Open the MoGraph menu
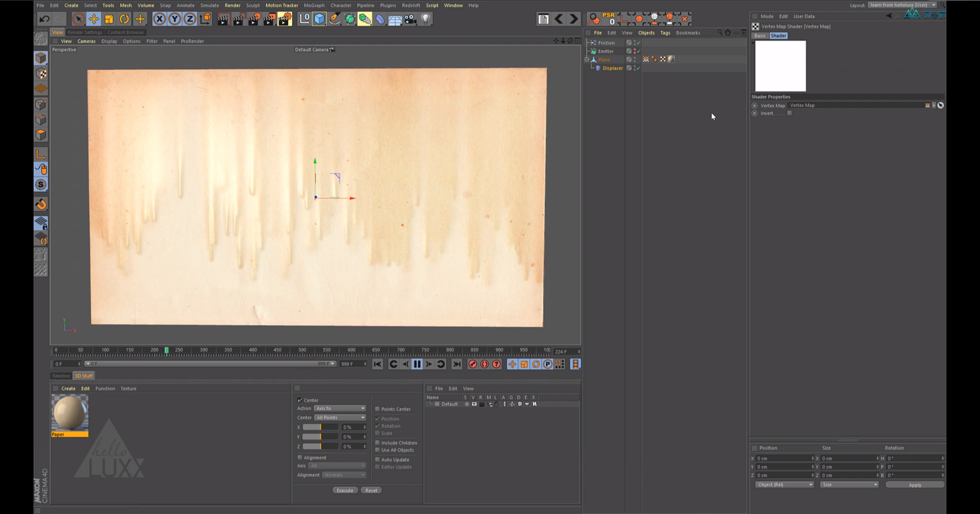The height and width of the screenshot is (514, 980). pyautogui.click(x=314, y=5)
